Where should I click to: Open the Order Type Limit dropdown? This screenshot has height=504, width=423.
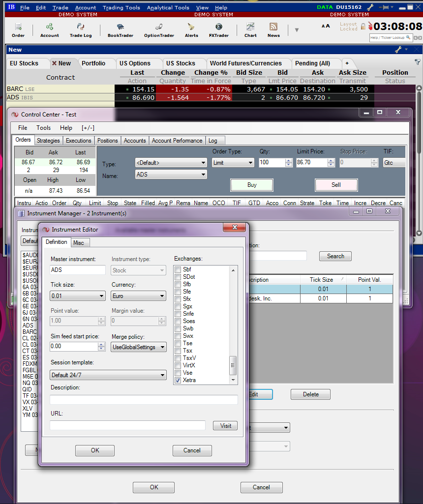233,163
